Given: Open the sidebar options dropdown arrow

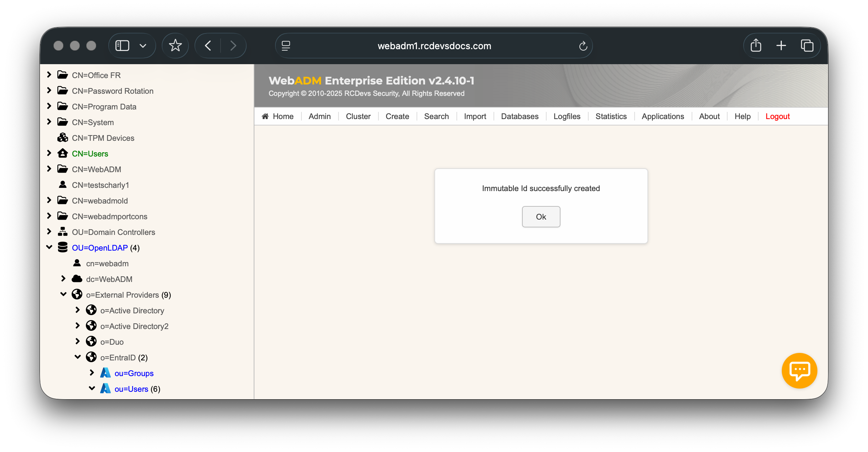Looking at the screenshot, I should 143,46.
